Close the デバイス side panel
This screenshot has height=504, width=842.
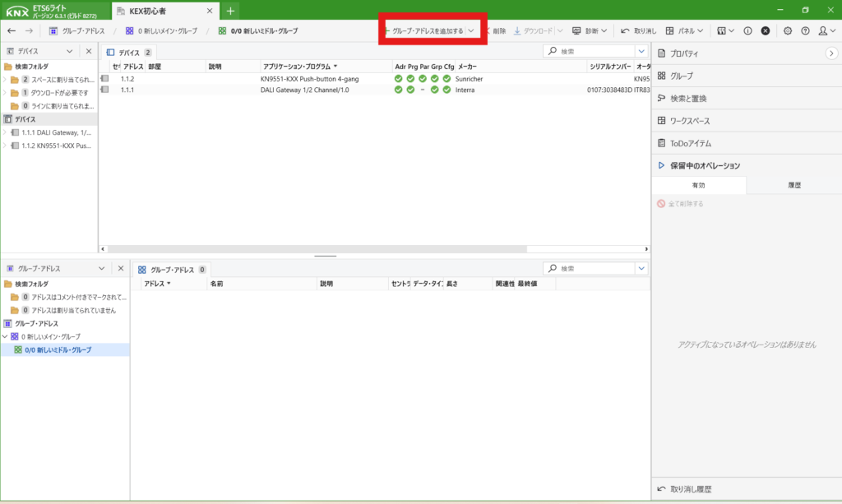click(x=89, y=51)
